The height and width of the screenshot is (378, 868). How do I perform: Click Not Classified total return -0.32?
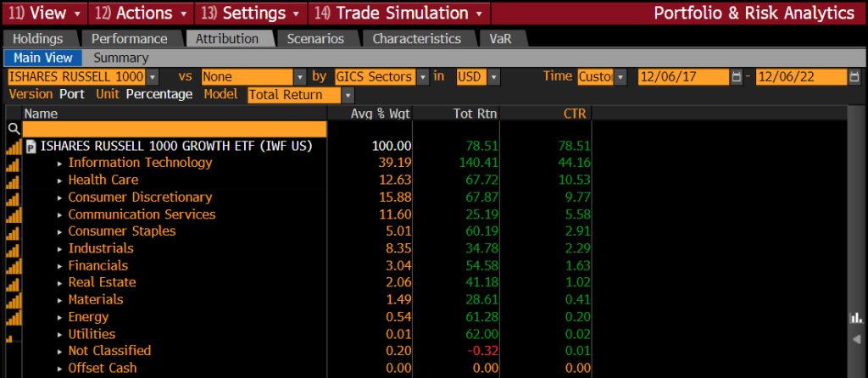click(482, 352)
